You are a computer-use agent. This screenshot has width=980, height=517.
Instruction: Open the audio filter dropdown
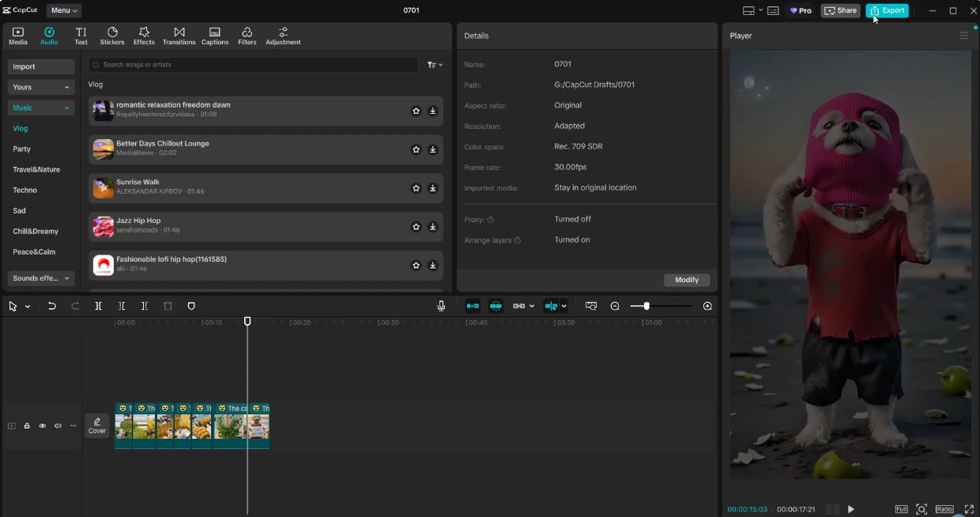tap(435, 65)
